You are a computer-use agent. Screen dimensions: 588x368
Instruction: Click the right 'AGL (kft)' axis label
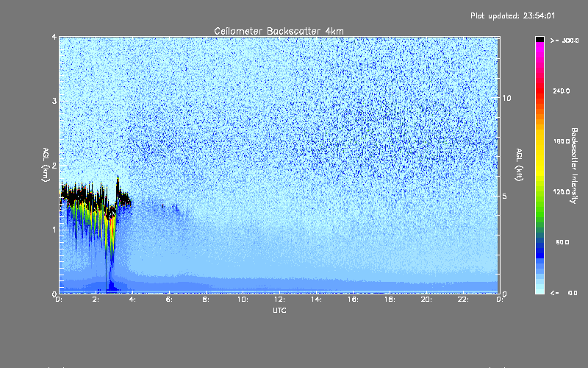pos(520,165)
